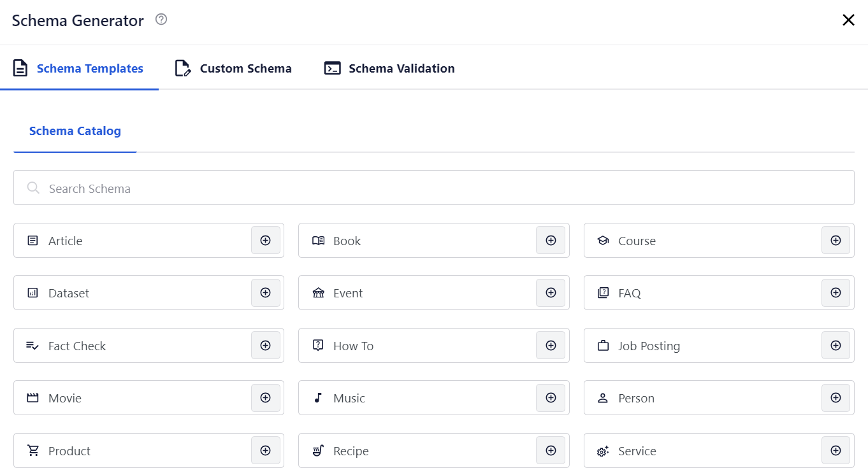Open the Schema Validation tab
This screenshot has width=868, height=475.
[x=389, y=68]
